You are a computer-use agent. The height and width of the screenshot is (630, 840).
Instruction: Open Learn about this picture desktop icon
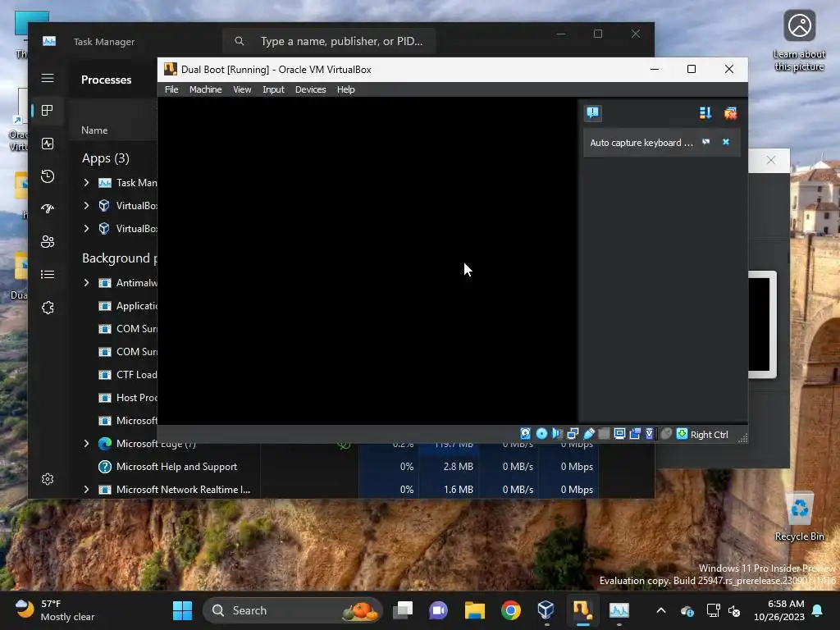tap(799, 41)
